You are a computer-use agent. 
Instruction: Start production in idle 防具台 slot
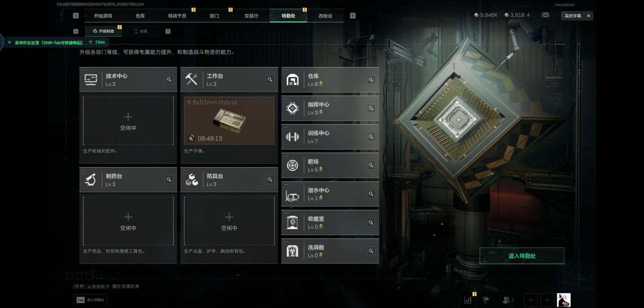tap(229, 221)
